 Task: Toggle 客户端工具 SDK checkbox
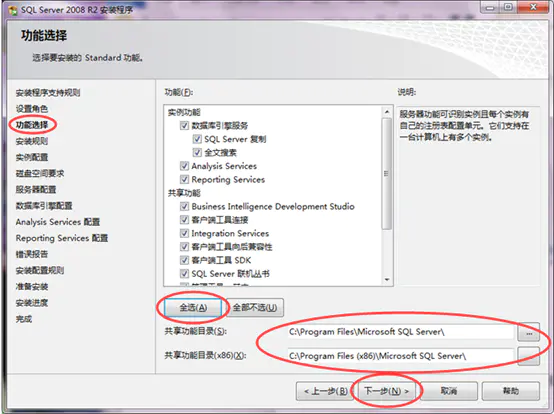click(x=184, y=260)
